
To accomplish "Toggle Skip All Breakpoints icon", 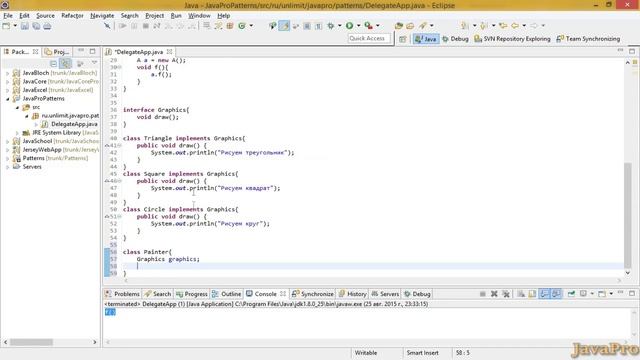I will click(107, 26).
